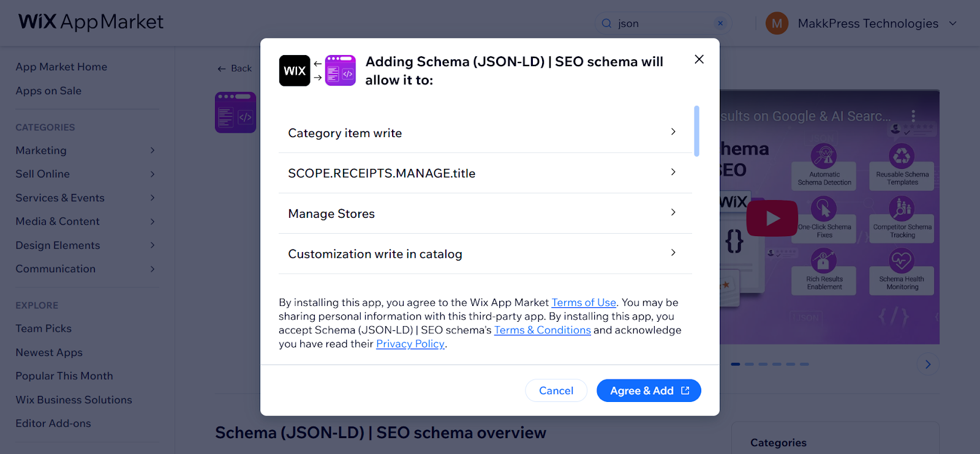The height and width of the screenshot is (454, 980).
Task: Click the permissions list scrollbar
Action: coord(696,131)
